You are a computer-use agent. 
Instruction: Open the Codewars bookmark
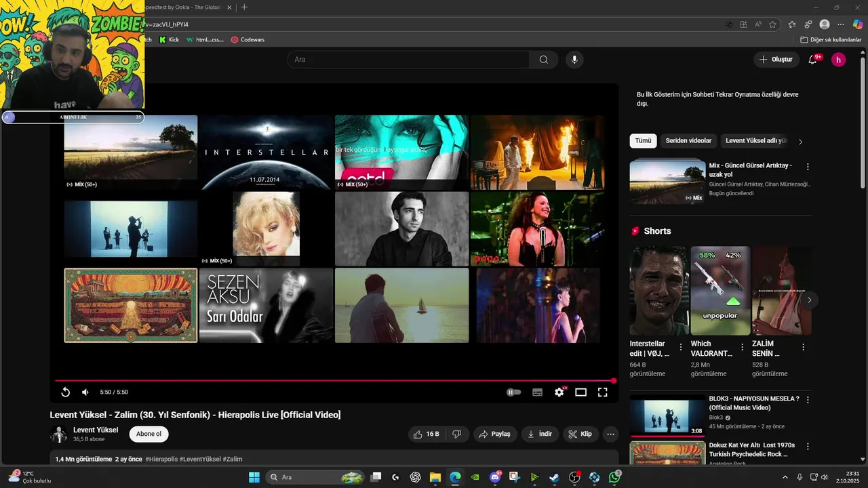[248, 40]
